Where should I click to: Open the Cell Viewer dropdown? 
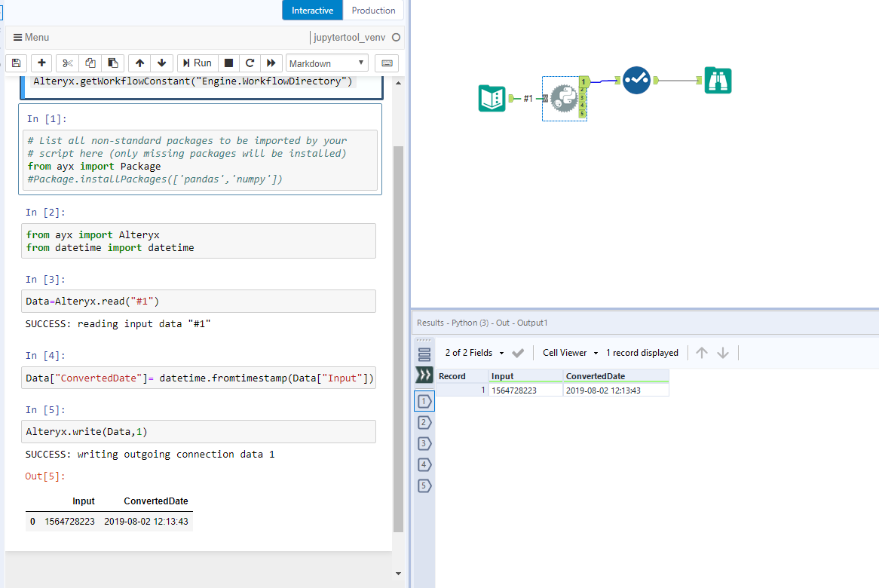click(x=569, y=352)
